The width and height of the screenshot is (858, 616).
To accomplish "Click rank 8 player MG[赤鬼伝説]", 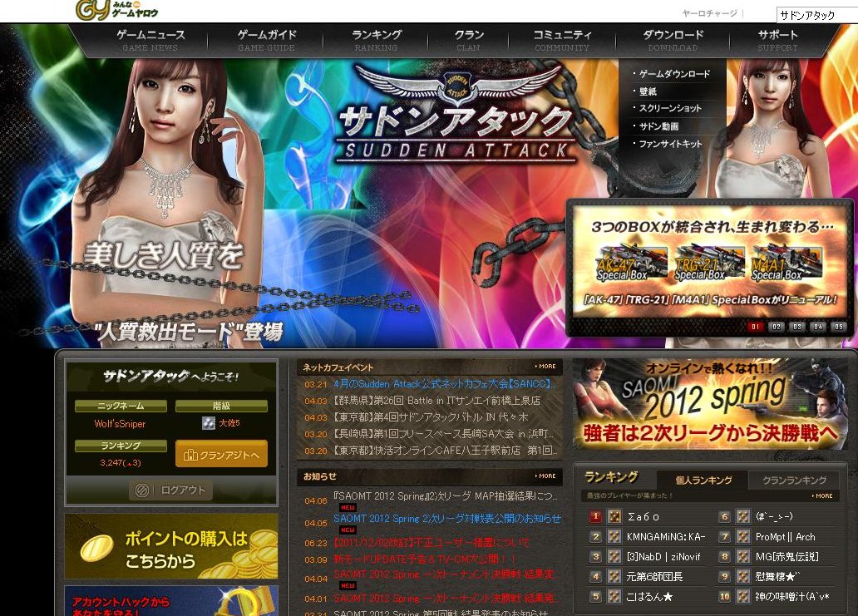I will click(786, 557).
